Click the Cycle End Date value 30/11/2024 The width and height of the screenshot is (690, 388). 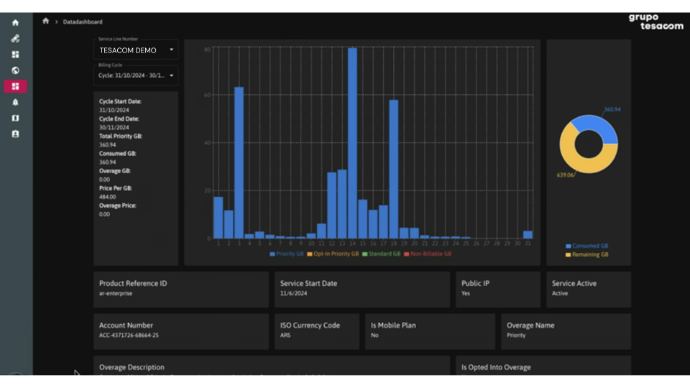(x=114, y=128)
